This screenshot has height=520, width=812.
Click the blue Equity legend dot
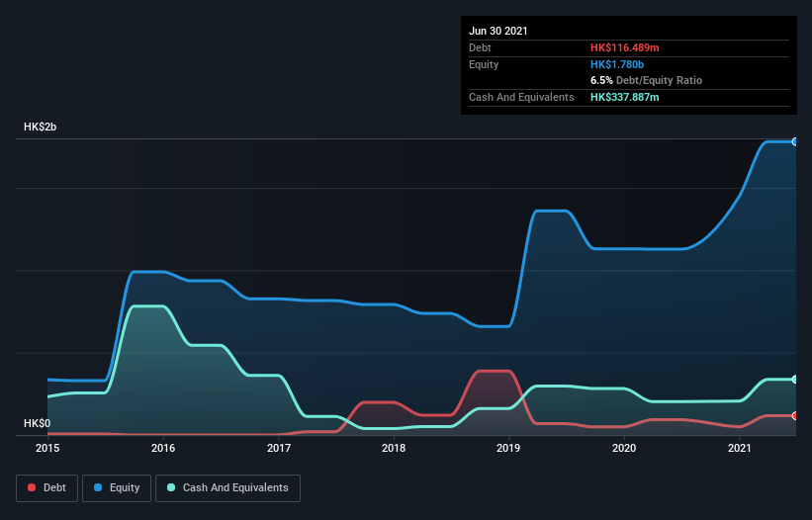click(98, 487)
